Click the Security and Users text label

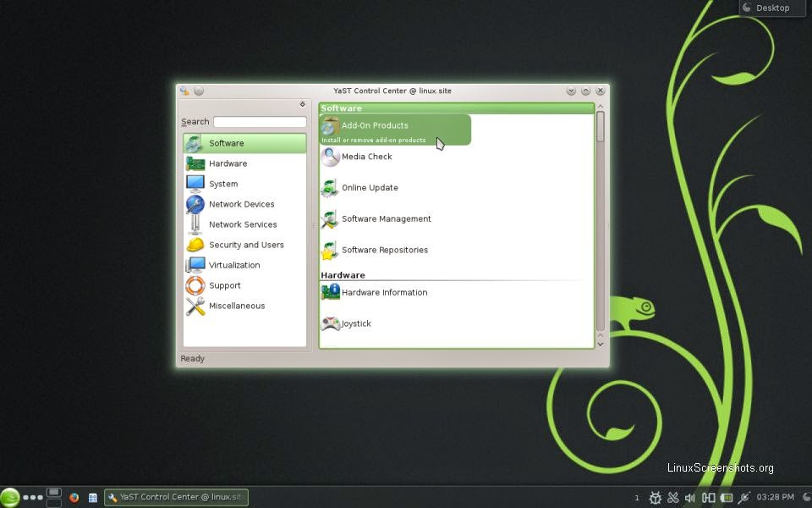[246, 245]
